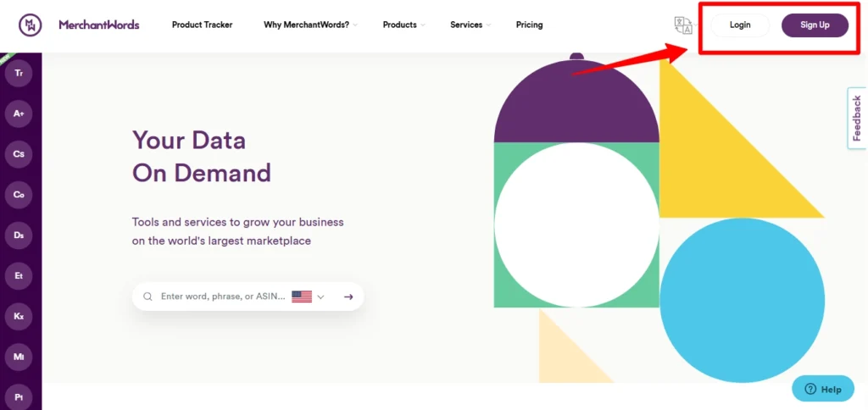Go to the Pricing page
Viewport: 868px width, 410px height.
(x=529, y=25)
